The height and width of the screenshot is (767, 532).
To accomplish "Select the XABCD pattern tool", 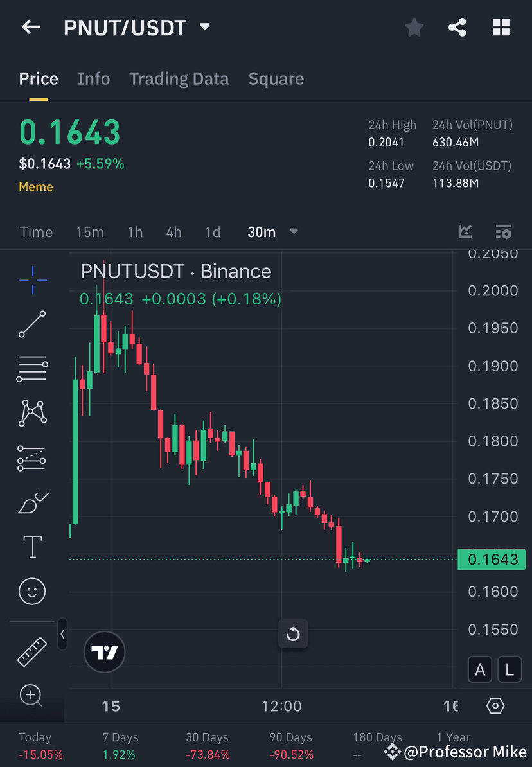I will pyautogui.click(x=32, y=413).
